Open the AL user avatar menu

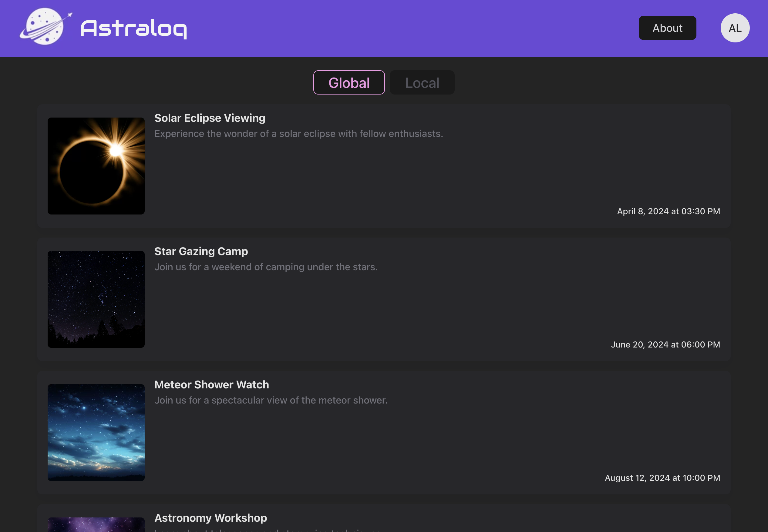click(x=735, y=28)
